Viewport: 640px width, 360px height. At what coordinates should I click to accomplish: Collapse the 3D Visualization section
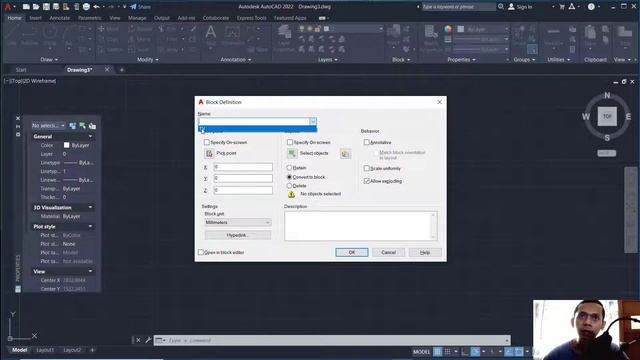(x=90, y=207)
